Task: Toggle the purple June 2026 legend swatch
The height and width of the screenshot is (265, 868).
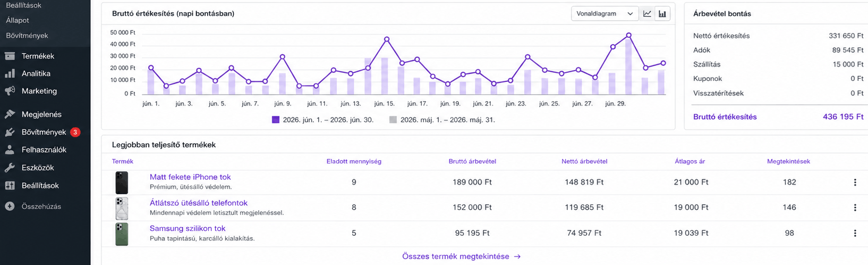Action: click(275, 120)
